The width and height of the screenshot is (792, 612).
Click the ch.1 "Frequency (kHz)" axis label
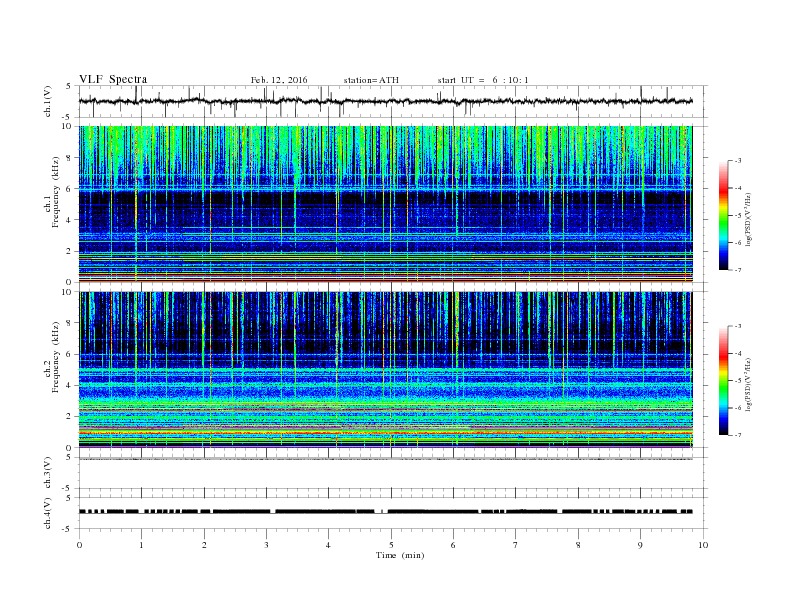point(55,192)
